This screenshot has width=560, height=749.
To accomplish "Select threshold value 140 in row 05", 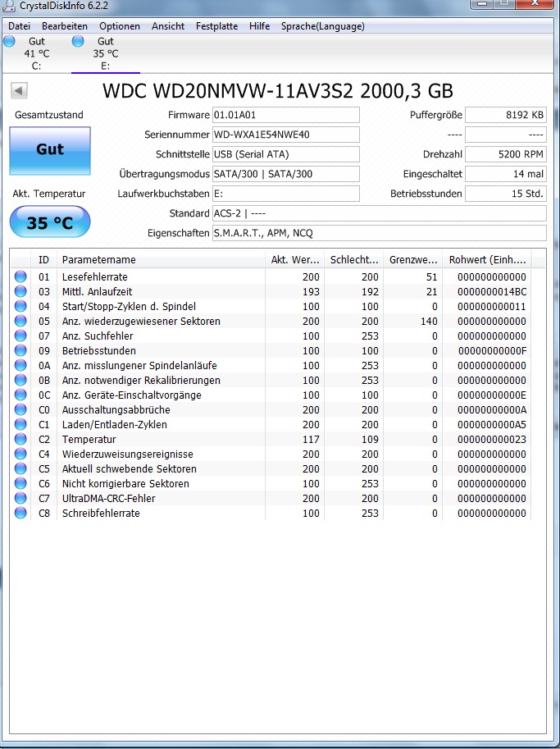I will (429, 322).
